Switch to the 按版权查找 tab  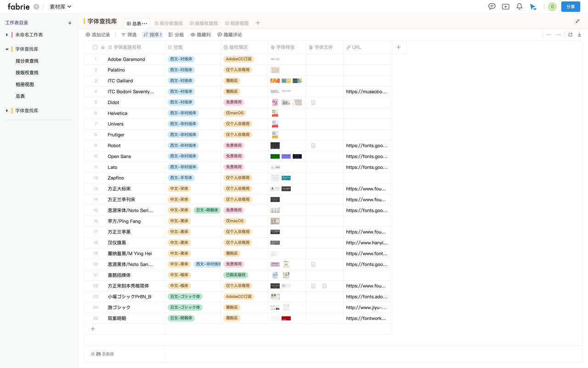pos(204,23)
